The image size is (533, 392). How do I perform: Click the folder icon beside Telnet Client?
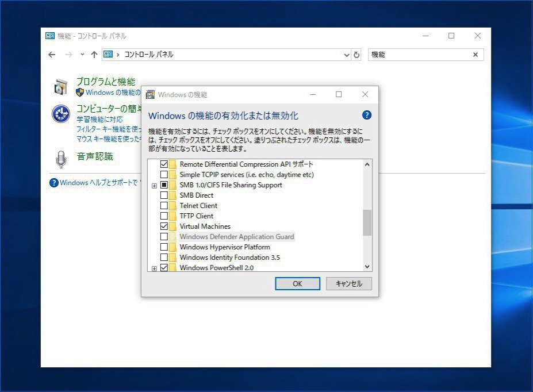pyautogui.click(x=172, y=206)
